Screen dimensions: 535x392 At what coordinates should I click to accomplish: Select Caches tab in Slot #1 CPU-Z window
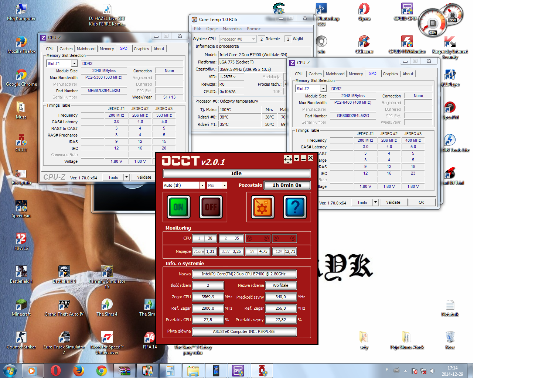[x=66, y=49]
